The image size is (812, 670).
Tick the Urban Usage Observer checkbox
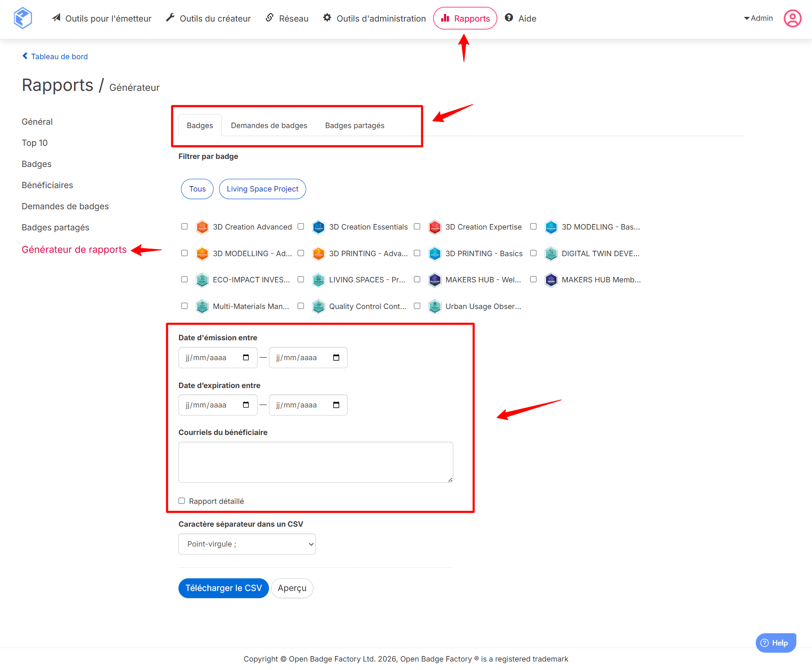(x=417, y=306)
